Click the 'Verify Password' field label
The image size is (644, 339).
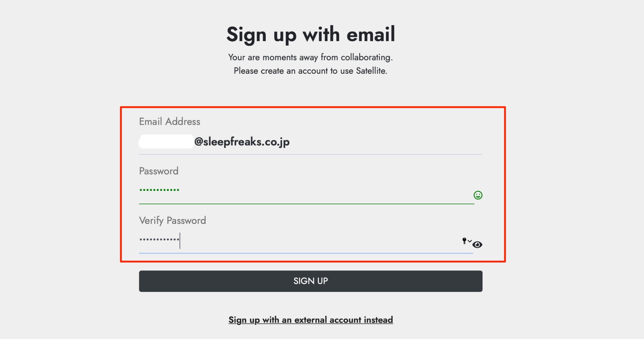point(172,221)
